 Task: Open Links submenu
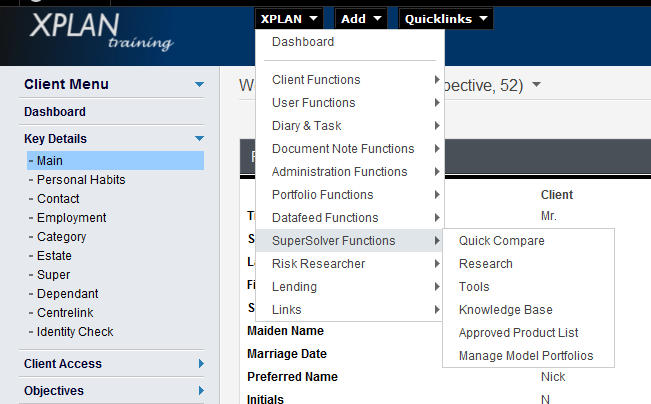coord(350,310)
